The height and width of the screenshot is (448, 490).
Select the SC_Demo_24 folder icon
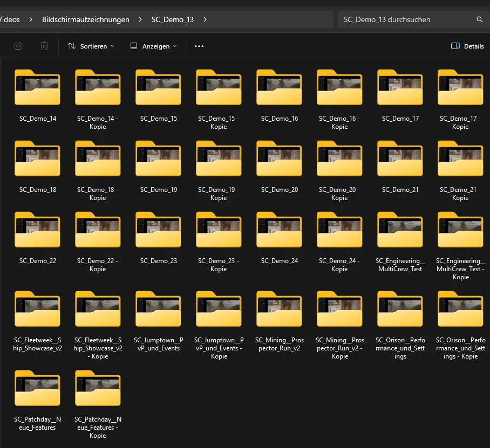(x=279, y=230)
